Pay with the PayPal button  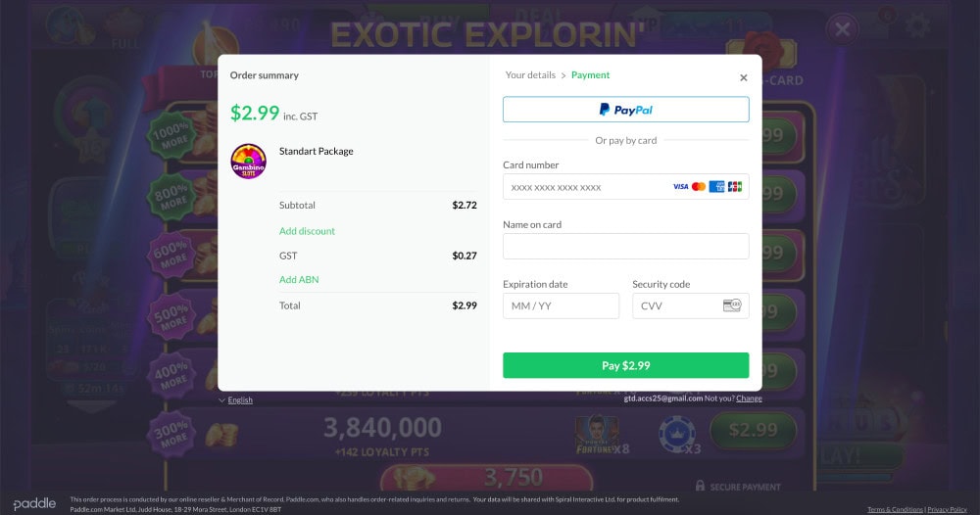point(625,110)
